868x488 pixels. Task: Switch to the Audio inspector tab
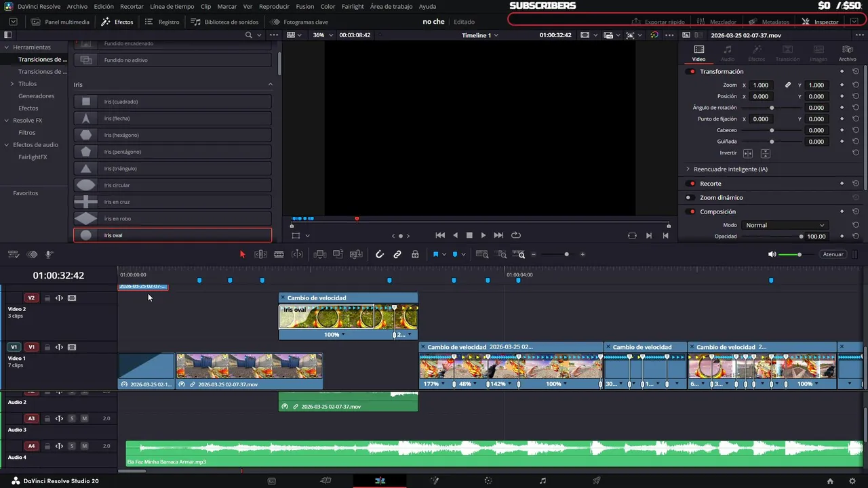tap(728, 53)
